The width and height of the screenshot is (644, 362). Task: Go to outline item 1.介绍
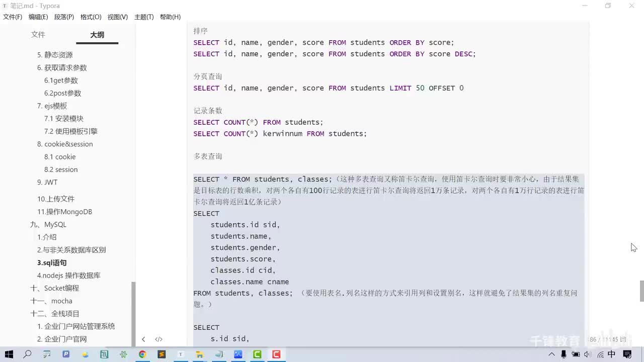[x=47, y=237]
